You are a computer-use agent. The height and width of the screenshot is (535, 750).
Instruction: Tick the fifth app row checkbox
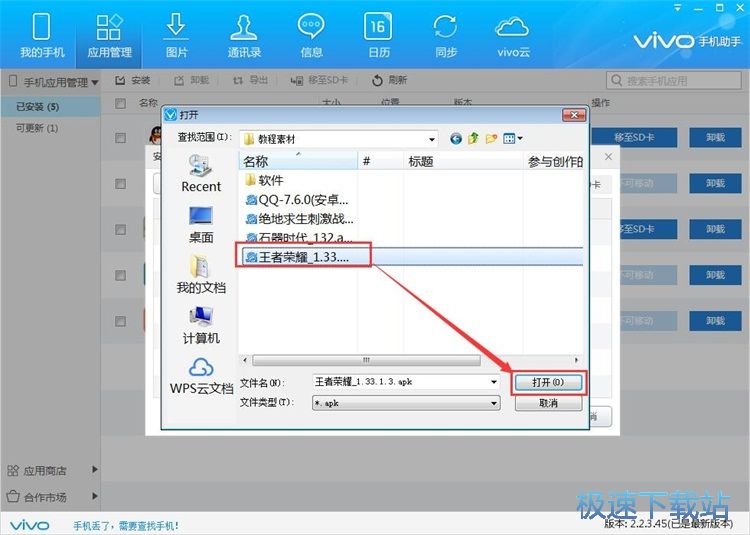[x=121, y=321]
